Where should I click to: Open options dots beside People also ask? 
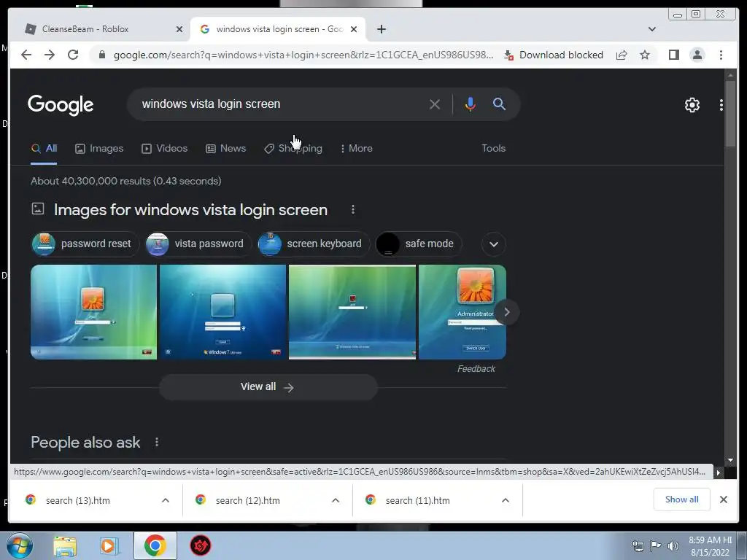click(157, 443)
